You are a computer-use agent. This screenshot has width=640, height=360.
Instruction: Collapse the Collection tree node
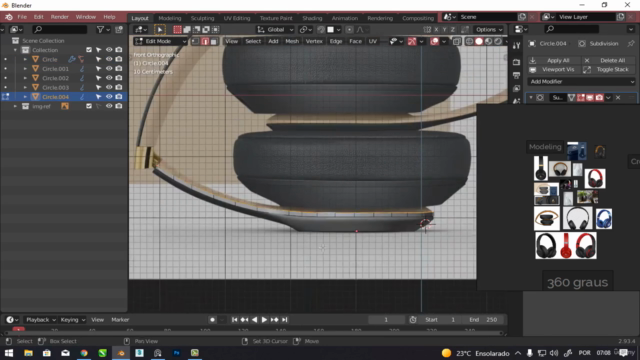[x=15, y=50]
